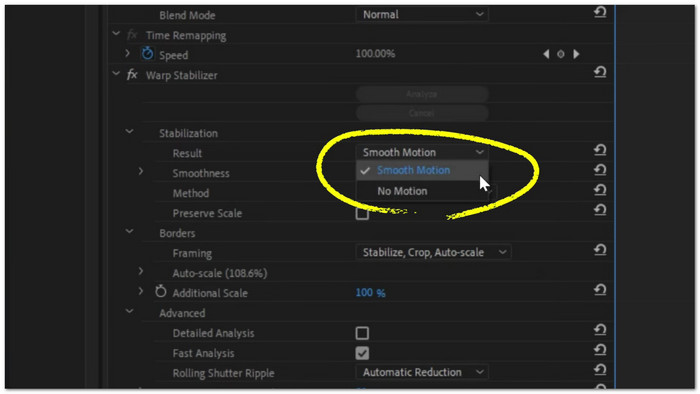The height and width of the screenshot is (394, 700).
Task: Reset the Preserve Scale parameter
Action: tap(600, 210)
